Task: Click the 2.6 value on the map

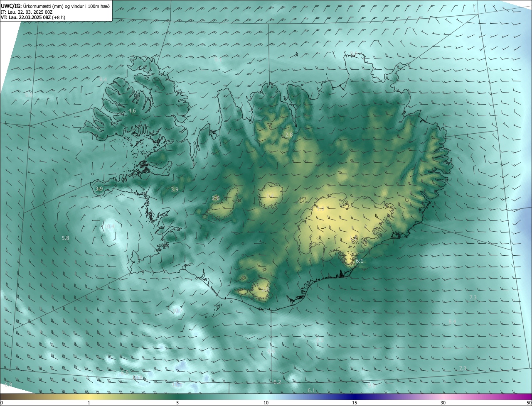Action: tap(216, 198)
